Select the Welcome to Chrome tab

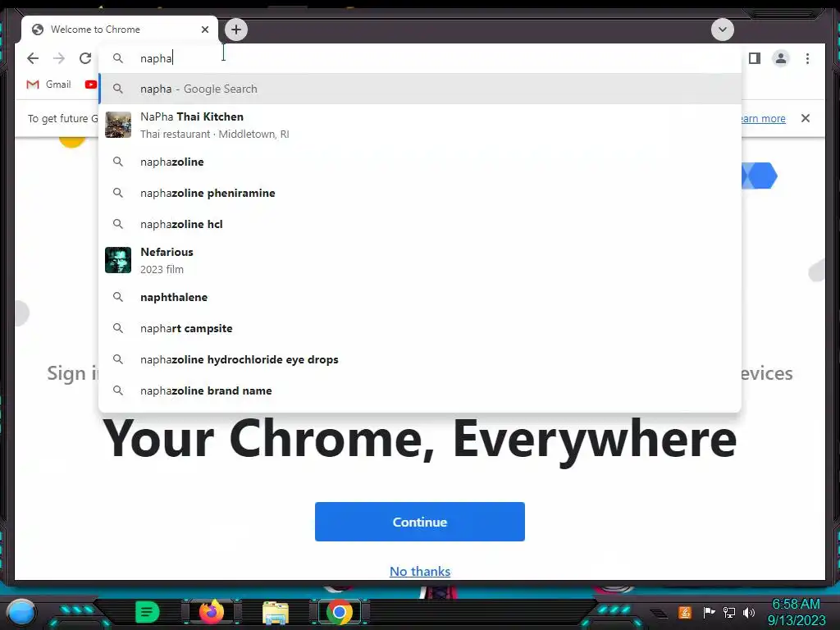click(x=120, y=30)
